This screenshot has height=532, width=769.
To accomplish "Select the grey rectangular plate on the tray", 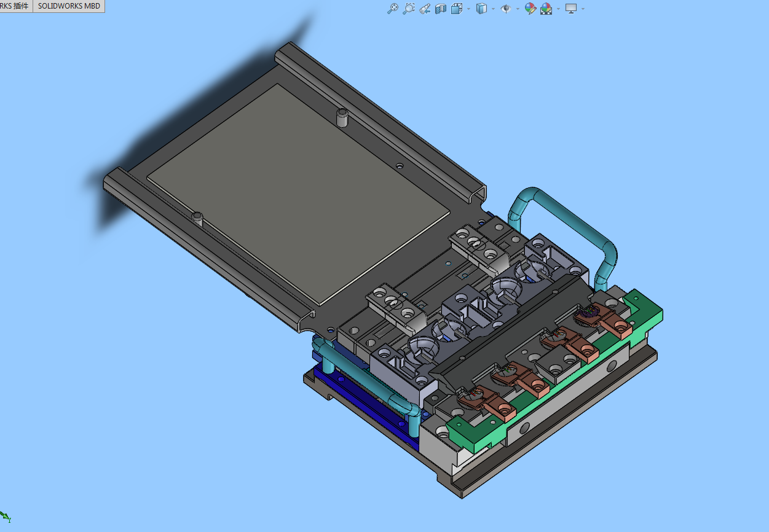I will click(x=298, y=194).
